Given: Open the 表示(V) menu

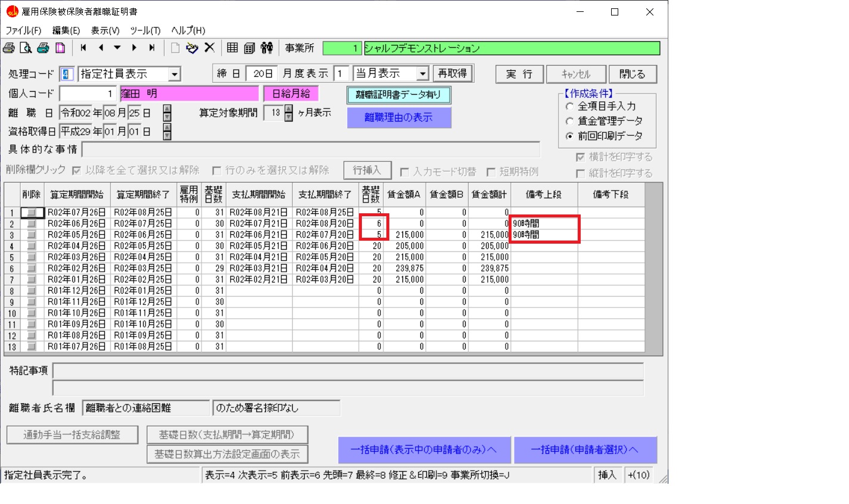Looking at the screenshot, I should tap(105, 30).
